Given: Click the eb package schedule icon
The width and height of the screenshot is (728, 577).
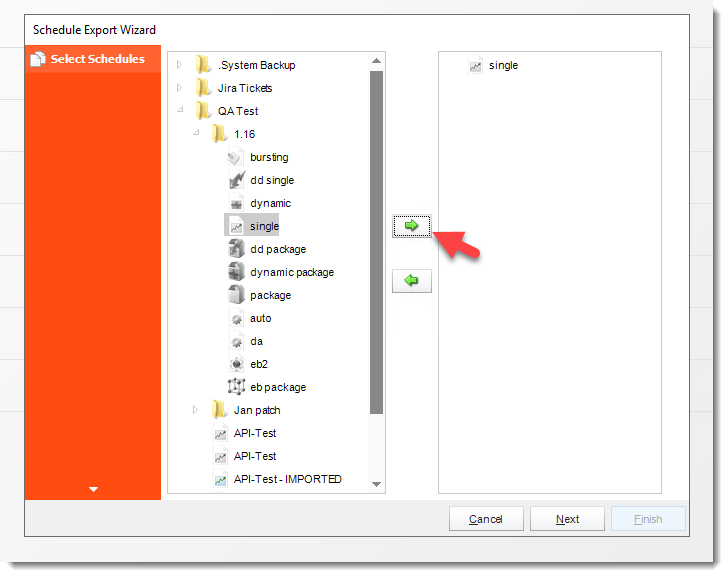Looking at the screenshot, I should coord(236,387).
